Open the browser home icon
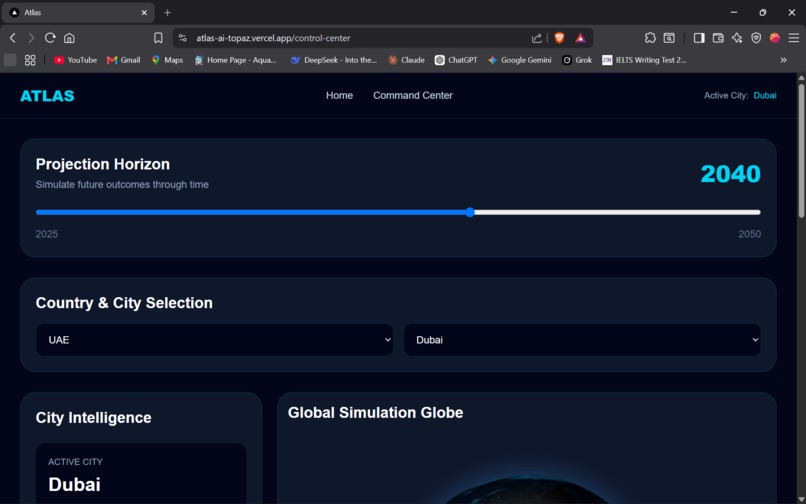 (69, 38)
